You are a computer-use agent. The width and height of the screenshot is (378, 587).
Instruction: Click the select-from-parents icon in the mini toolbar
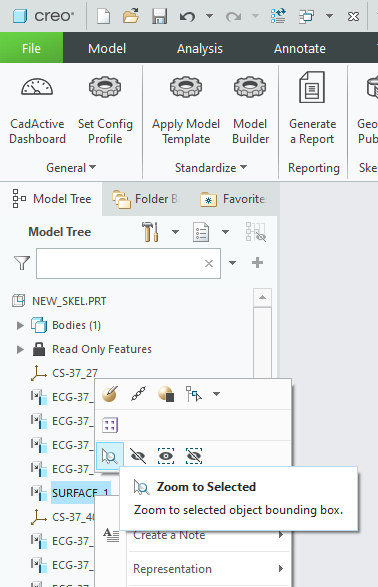194,394
